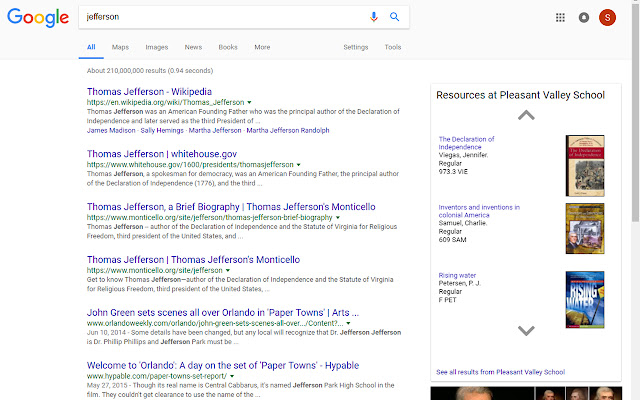
Task: Open the More tab menu
Action: 262,47
